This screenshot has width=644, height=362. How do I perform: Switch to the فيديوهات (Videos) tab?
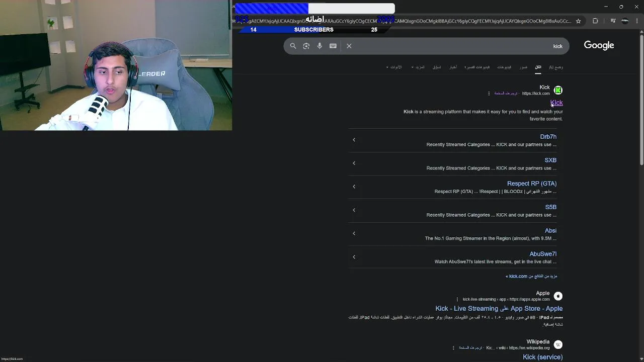point(504,67)
